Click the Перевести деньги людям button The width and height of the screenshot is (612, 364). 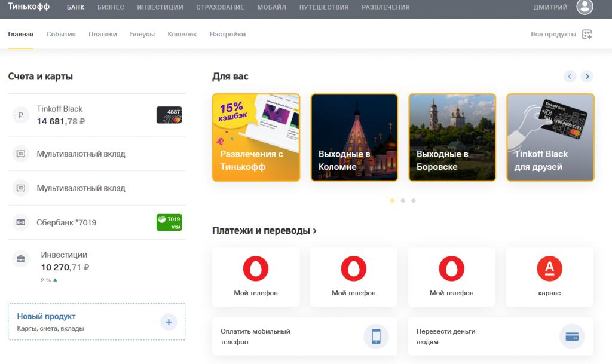pyautogui.click(x=501, y=337)
